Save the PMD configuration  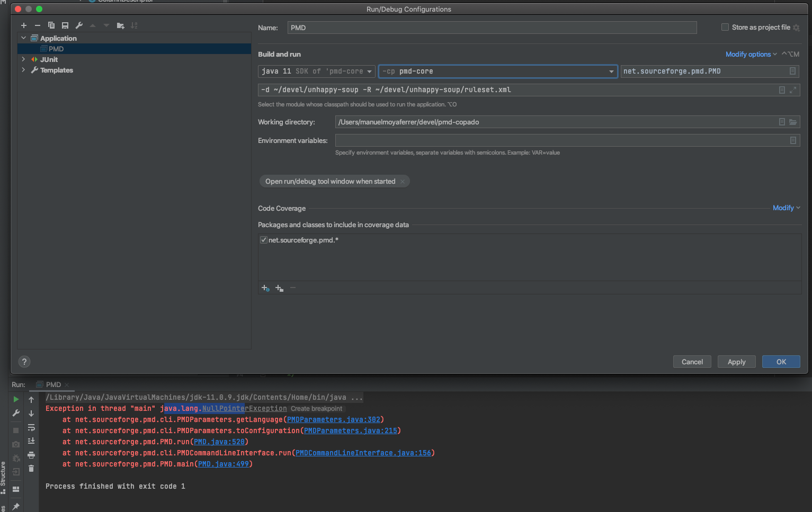click(65, 25)
